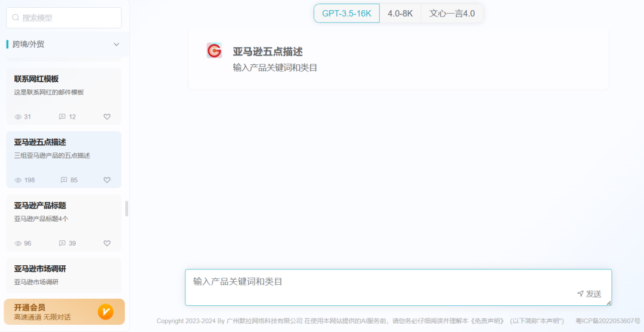Click comment icon showing 39
Screen dimensions: 644x332
pos(63,243)
